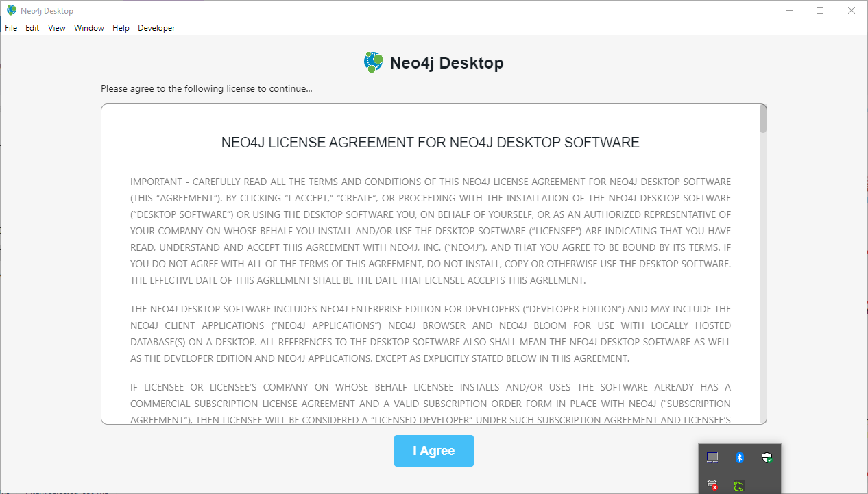Screen dimensions: 868x494
Task: Open the Developer menu
Action: coord(156,28)
